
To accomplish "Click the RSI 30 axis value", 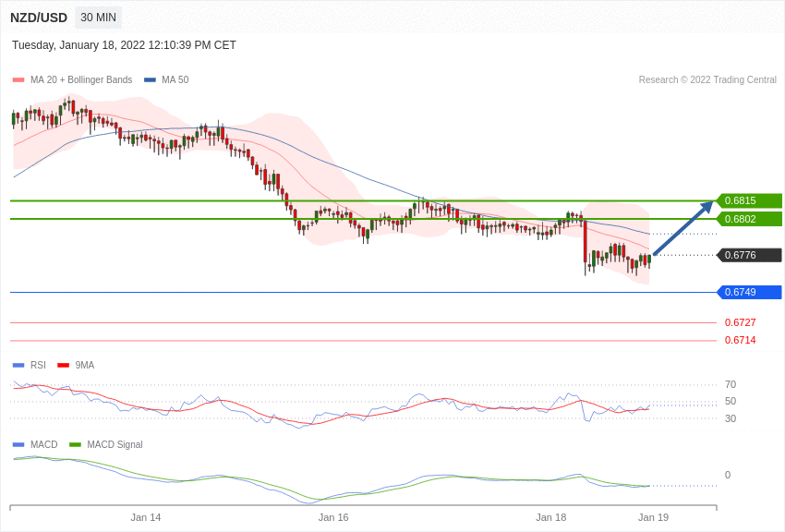I will 731,418.
